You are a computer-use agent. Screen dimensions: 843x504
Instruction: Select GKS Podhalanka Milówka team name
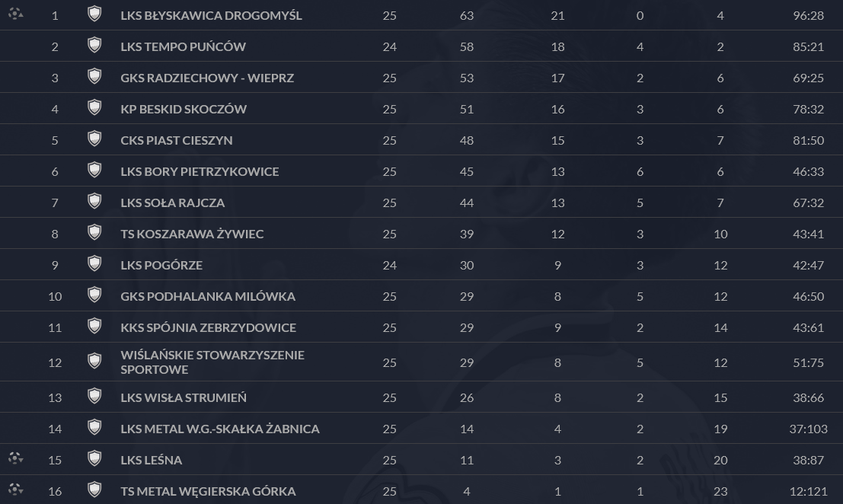pos(208,296)
